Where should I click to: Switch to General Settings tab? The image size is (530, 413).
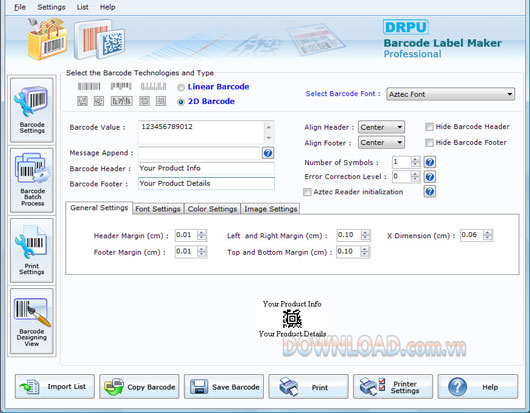click(99, 208)
